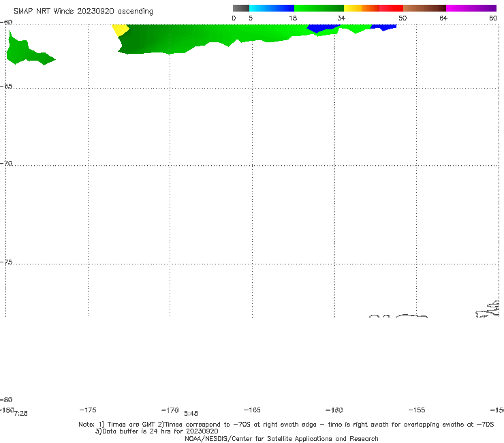Image resolution: width=504 pixels, height=443 pixels.
Task: Click the scale label "34" under the color bar
Action: pyautogui.click(x=341, y=18)
